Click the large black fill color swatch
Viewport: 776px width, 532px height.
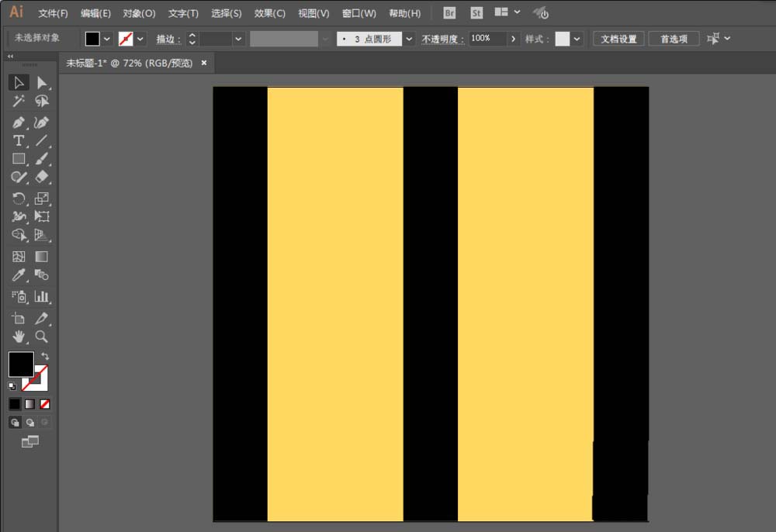point(20,364)
